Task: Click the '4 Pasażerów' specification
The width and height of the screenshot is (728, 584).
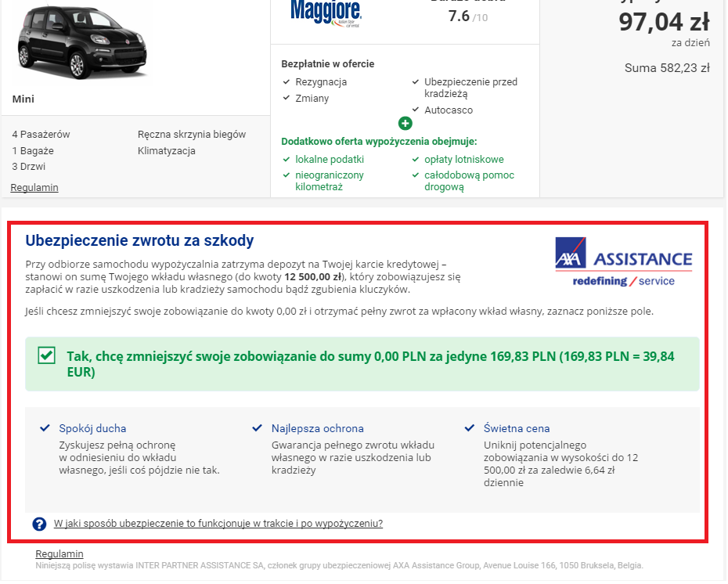Action: click(x=41, y=135)
